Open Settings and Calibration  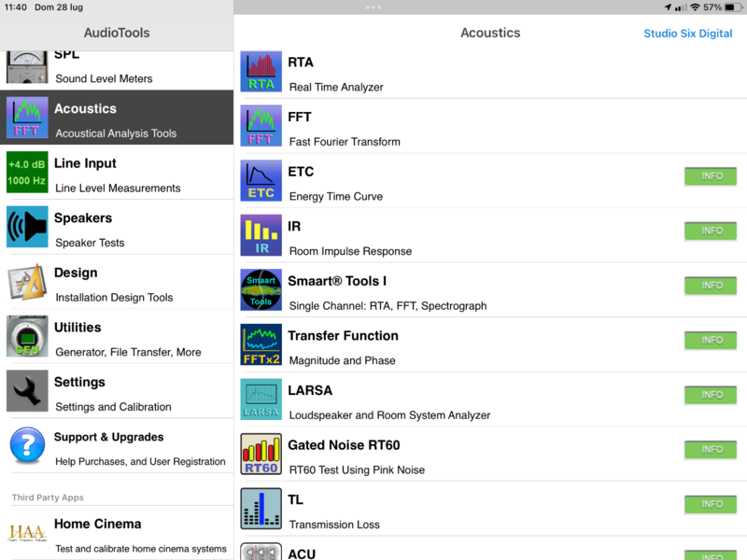(117, 391)
